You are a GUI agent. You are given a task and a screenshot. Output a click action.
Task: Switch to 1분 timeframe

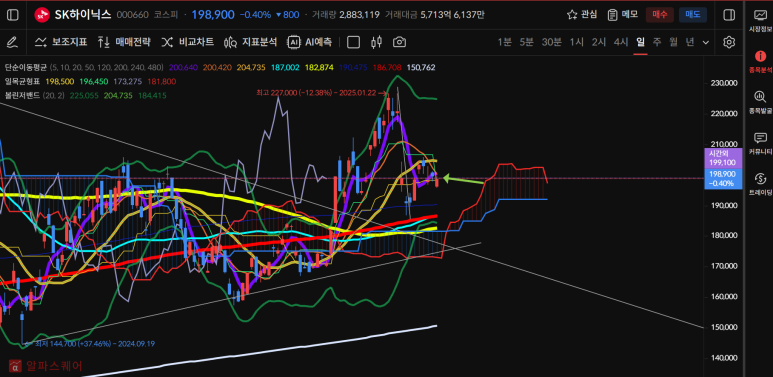(x=504, y=42)
